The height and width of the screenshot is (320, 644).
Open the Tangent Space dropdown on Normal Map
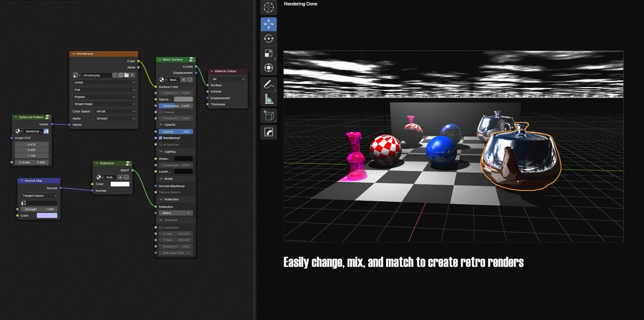point(38,195)
